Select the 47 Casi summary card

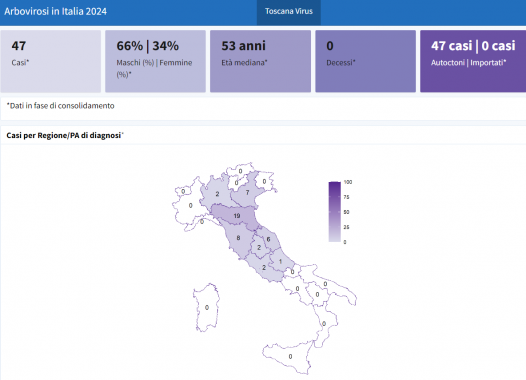click(x=51, y=61)
